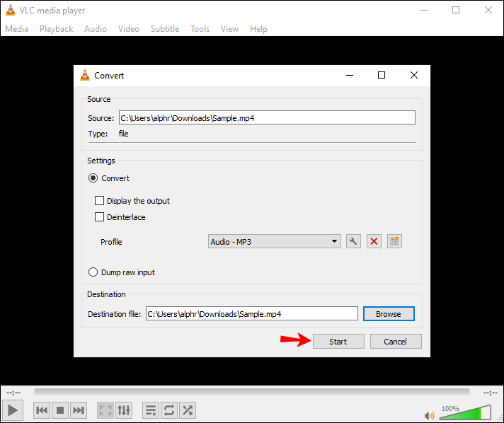The height and width of the screenshot is (423, 504).
Task: Open the Video menu
Action: point(129,29)
